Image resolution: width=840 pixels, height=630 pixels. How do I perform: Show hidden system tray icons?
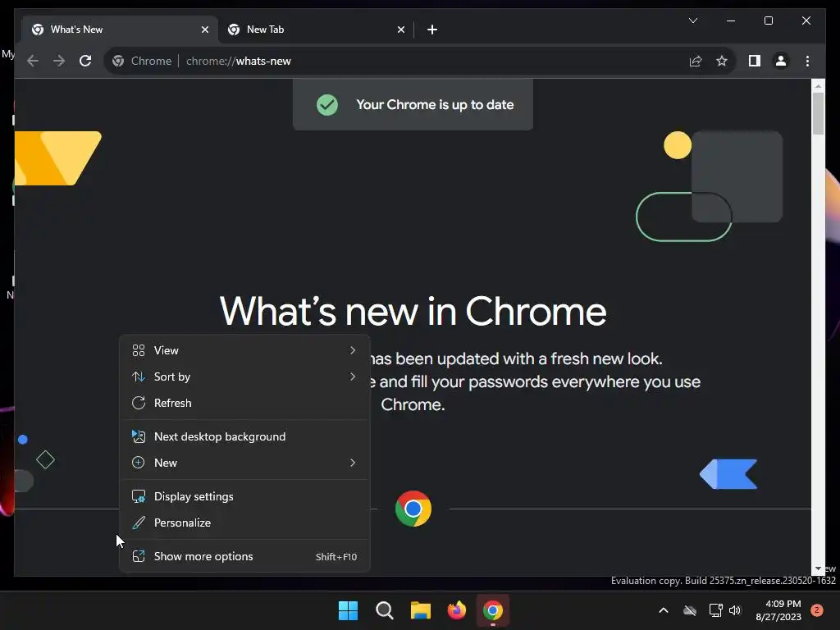[x=663, y=610]
